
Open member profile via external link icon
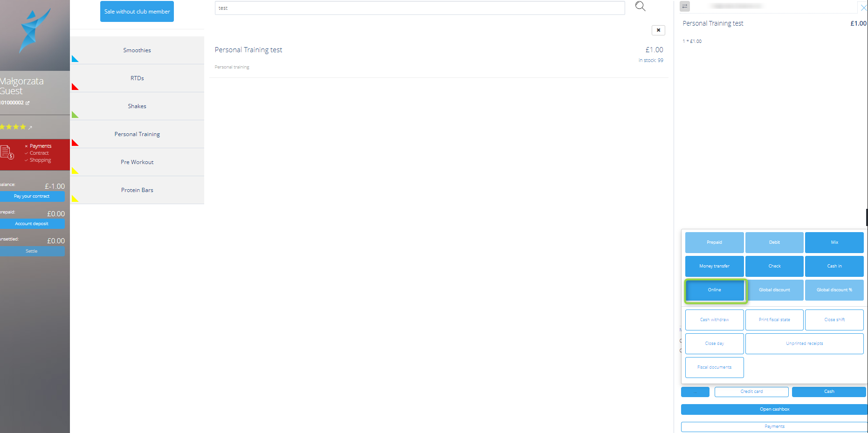(28, 103)
